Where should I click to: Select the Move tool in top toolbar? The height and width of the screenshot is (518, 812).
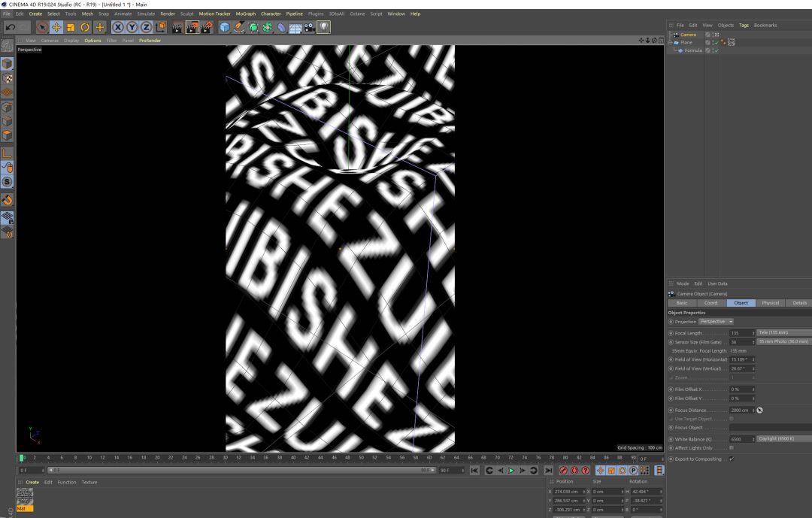[x=56, y=27]
